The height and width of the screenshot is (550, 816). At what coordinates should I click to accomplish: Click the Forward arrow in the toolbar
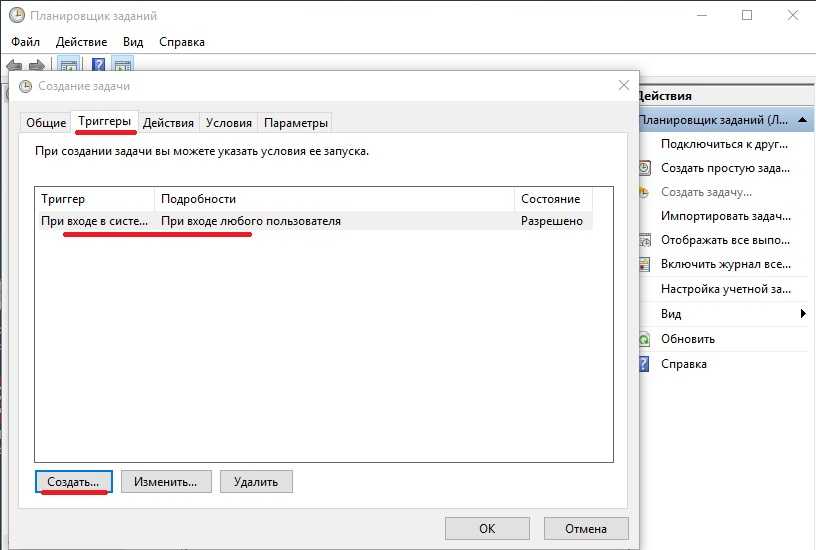[x=36, y=65]
